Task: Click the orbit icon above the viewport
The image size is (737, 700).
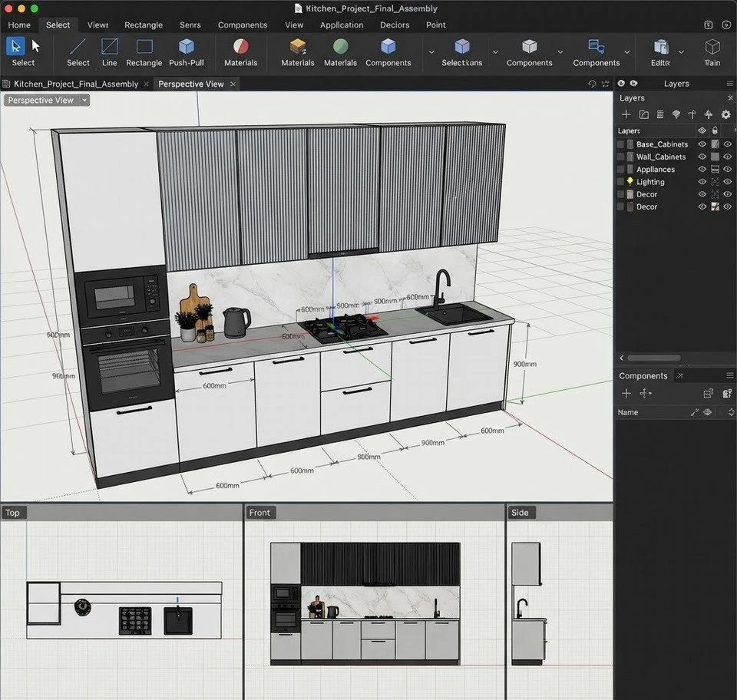Action: tap(592, 84)
